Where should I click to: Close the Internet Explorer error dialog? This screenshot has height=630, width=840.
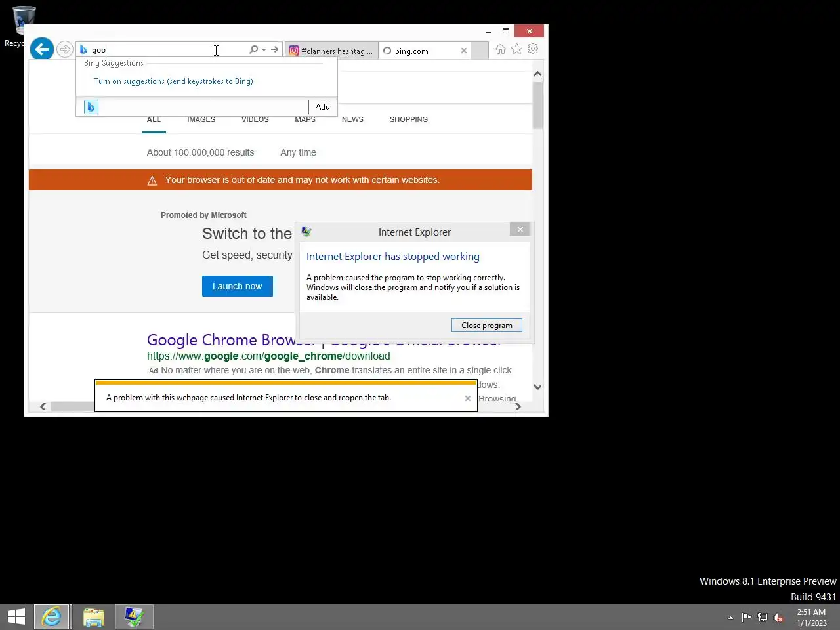pos(520,229)
